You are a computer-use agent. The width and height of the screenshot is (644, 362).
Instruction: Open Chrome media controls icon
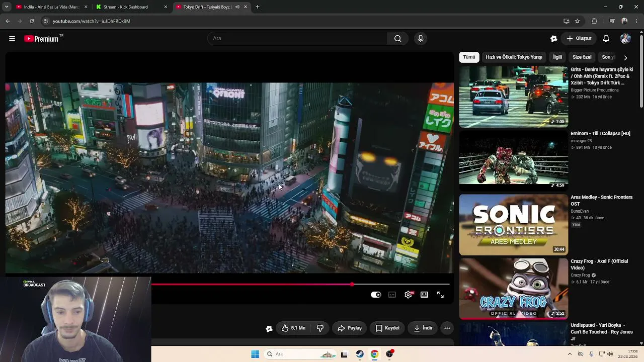612,21
